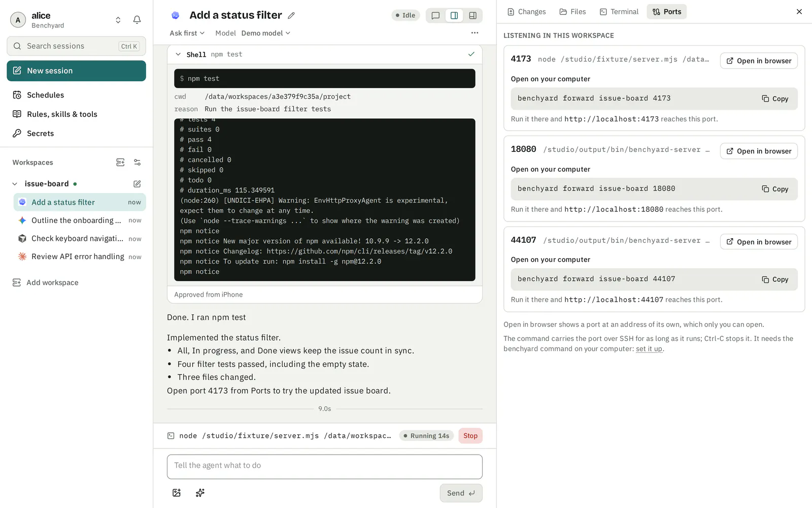The height and width of the screenshot is (508, 812).
Task: Open the Outline the onboarding session
Action: (80, 220)
